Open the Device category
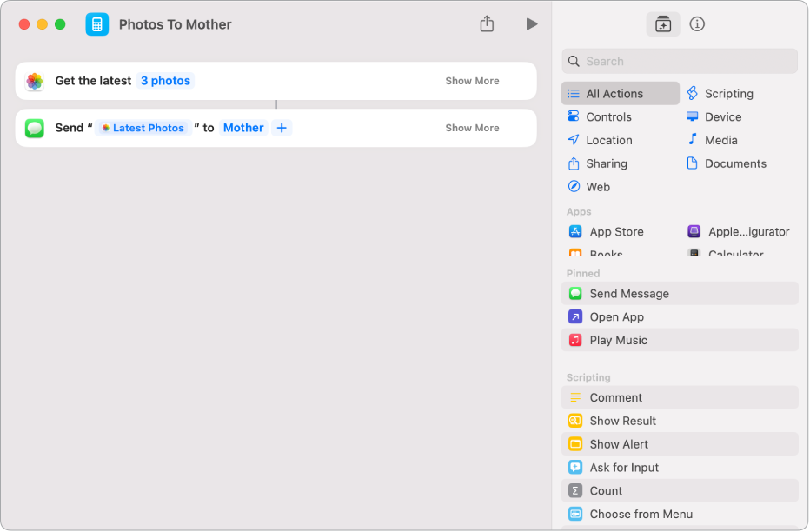Viewport: 810px width, 532px height. click(714, 116)
